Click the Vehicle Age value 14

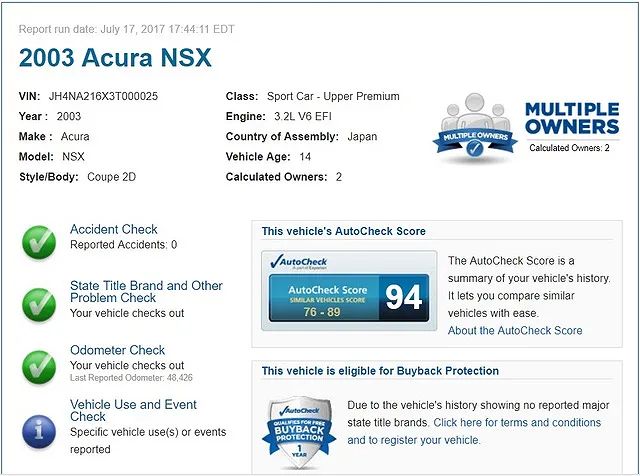(x=305, y=157)
